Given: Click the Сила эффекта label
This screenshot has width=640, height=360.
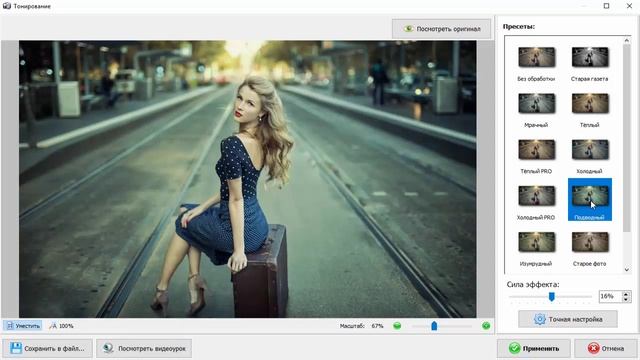Looking at the screenshot, I should 533,284.
